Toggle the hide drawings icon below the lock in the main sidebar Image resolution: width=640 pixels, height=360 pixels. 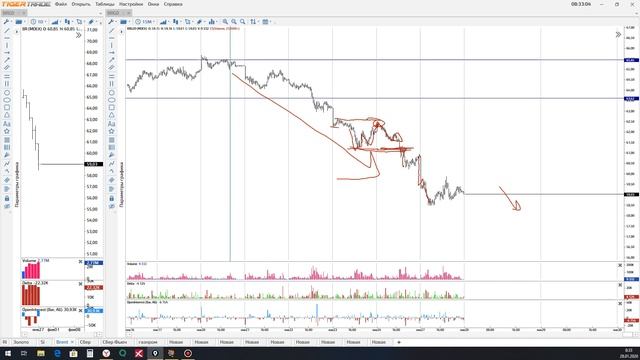(x=111, y=206)
